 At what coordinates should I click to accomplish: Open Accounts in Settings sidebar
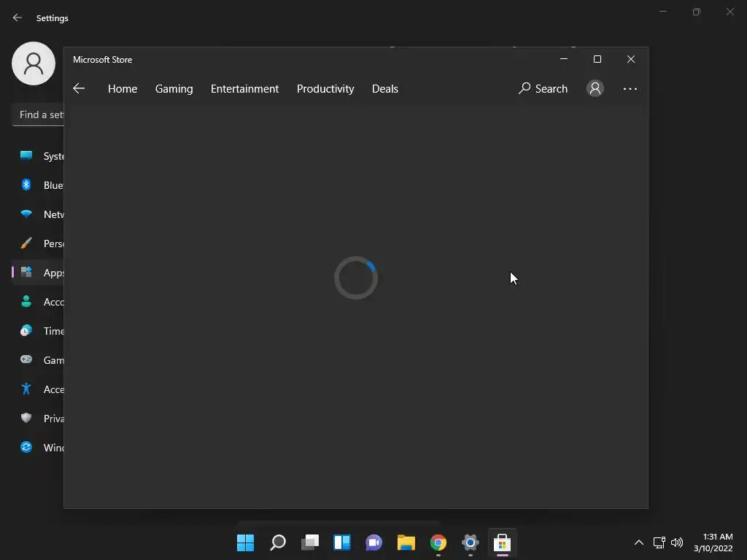coord(38,301)
